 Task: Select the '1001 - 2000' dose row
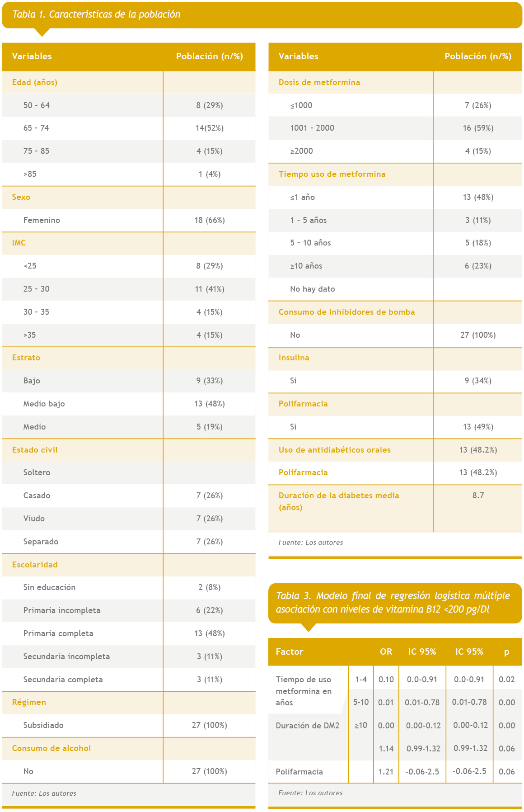(x=312, y=128)
